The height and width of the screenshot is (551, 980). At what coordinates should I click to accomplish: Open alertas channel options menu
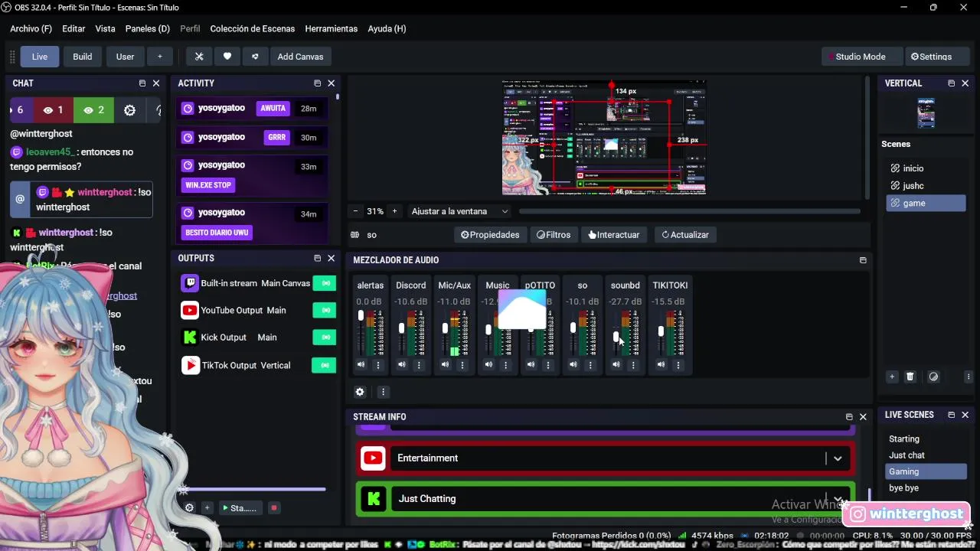click(377, 365)
